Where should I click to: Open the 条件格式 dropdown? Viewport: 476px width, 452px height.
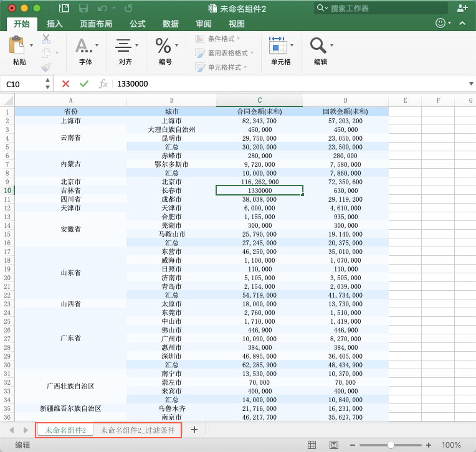click(x=217, y=39)
